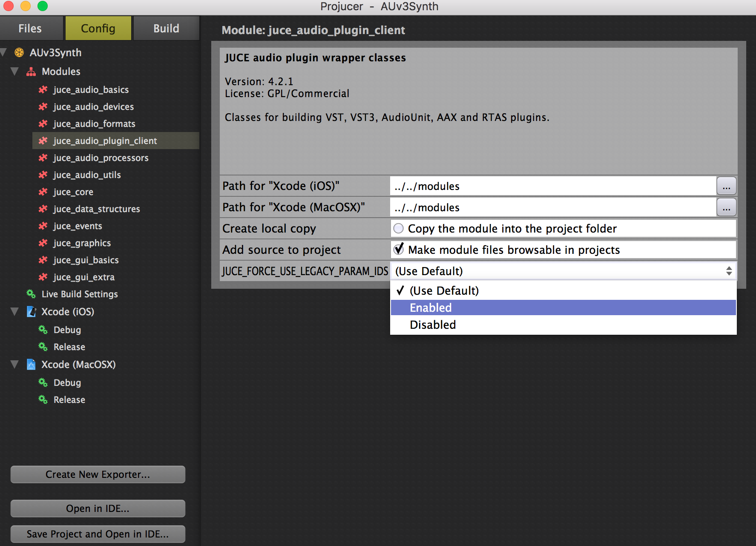Click the "Version: 4.2.1" text
This screenshot has width=756, height=546.
[259, 81]
